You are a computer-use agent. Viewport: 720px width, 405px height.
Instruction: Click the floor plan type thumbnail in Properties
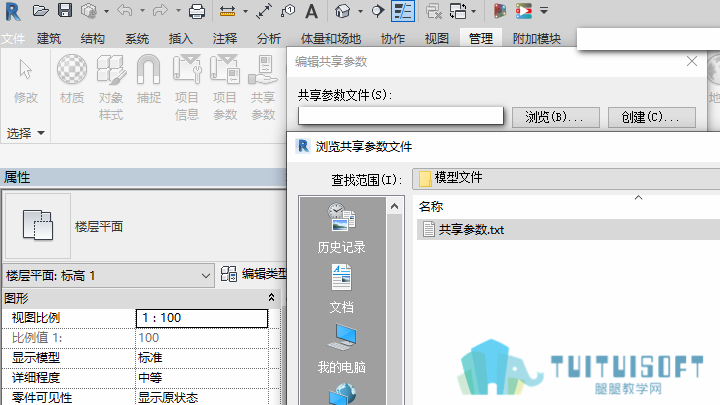(38, 225)
